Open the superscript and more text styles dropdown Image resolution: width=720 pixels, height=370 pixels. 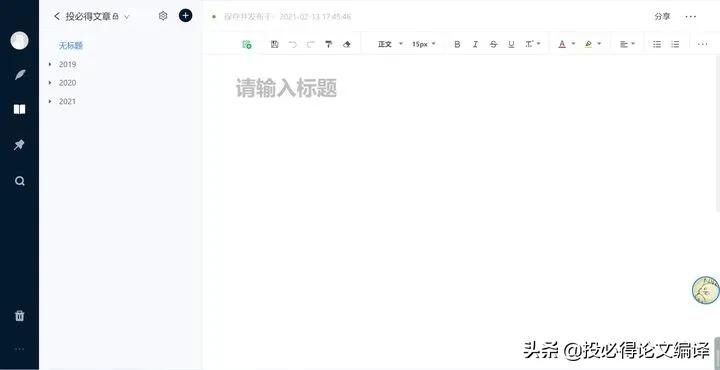(533, 44)
